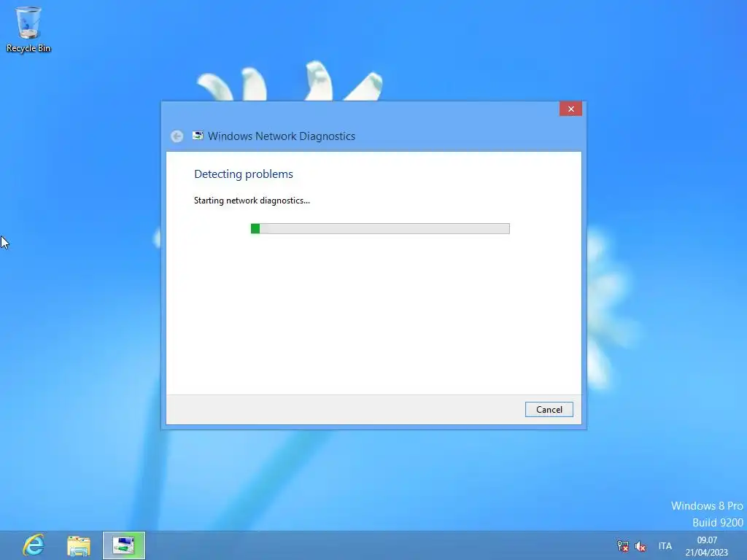The width and height of the screenshot is (747, 560).
Task: Click the Windows Network Diagnostics title icon
Action: (198, 136)
